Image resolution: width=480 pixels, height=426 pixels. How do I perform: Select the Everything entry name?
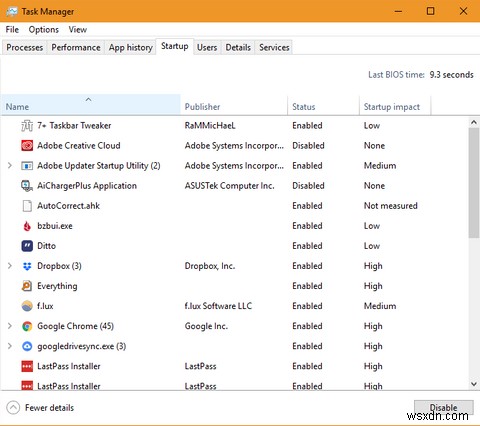tap(57, 286)
